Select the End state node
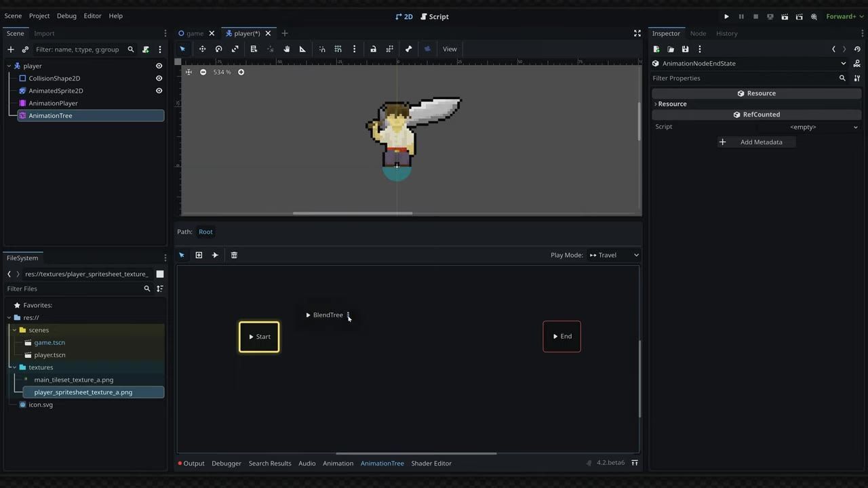The height and width of the screenshot is (488, 868). coord(561,336)
